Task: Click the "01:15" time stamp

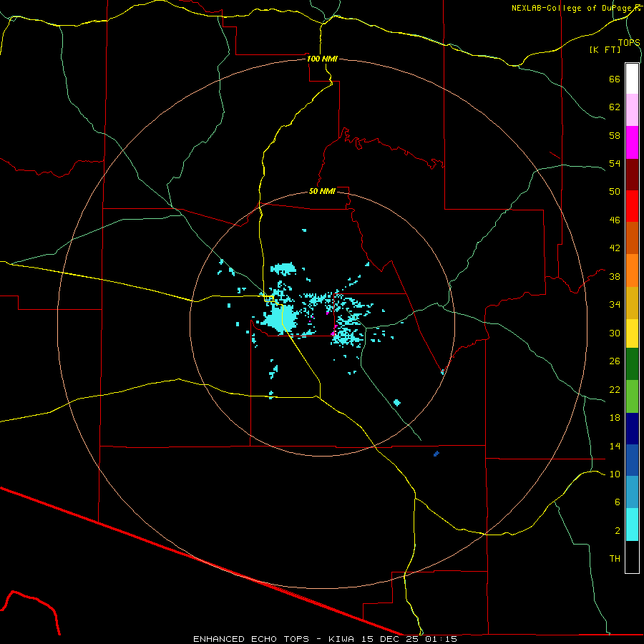Action: (x=441, y=639)
